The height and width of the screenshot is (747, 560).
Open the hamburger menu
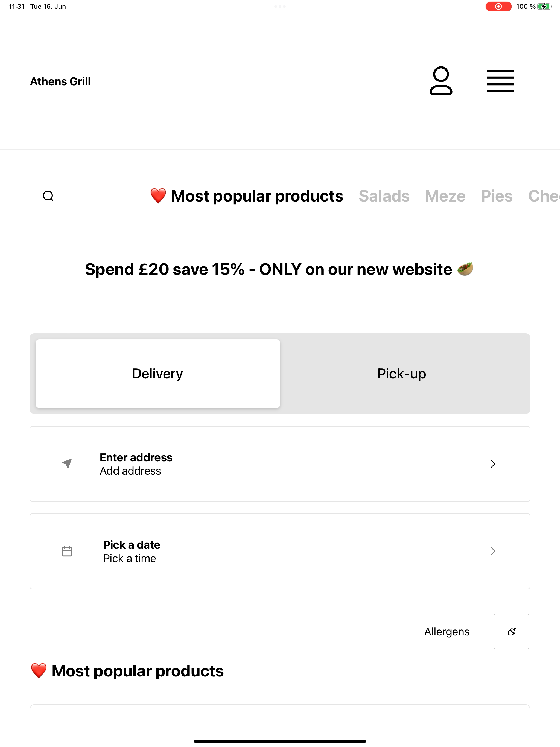(500, 81)
